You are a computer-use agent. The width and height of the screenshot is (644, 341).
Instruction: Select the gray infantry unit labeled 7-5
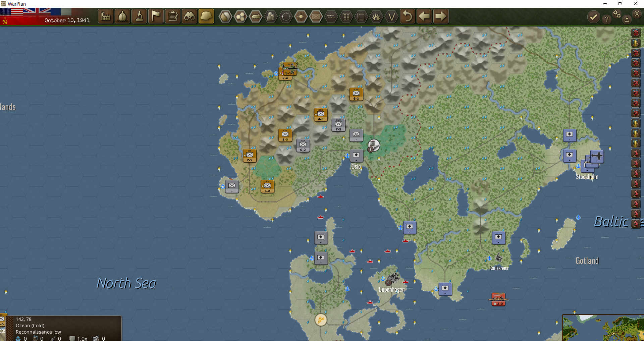point(338,125)
